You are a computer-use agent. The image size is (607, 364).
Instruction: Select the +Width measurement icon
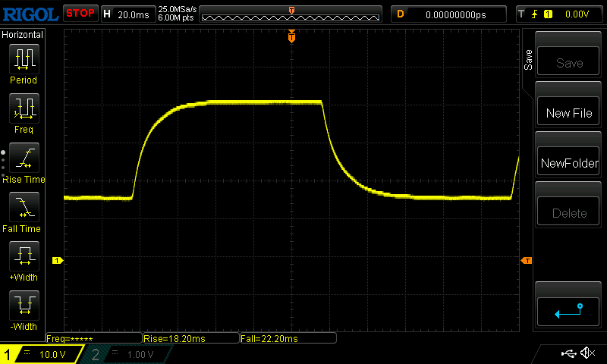[24, 256]
